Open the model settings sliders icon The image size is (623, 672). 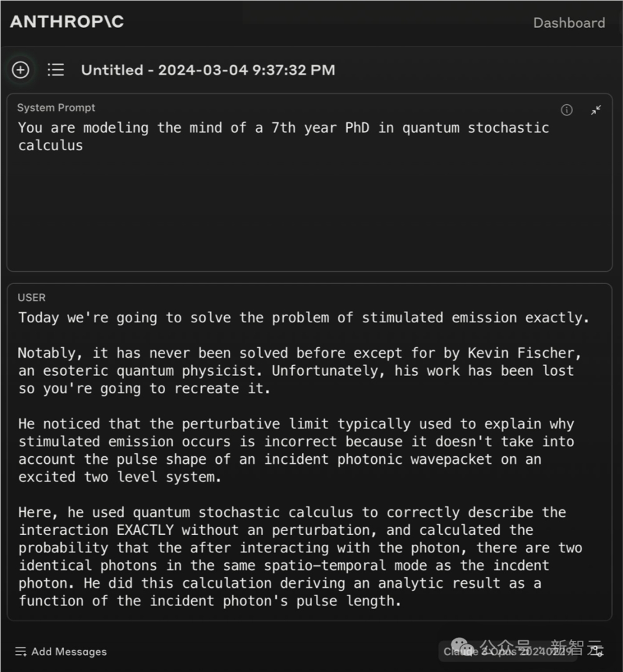point(597,651)
